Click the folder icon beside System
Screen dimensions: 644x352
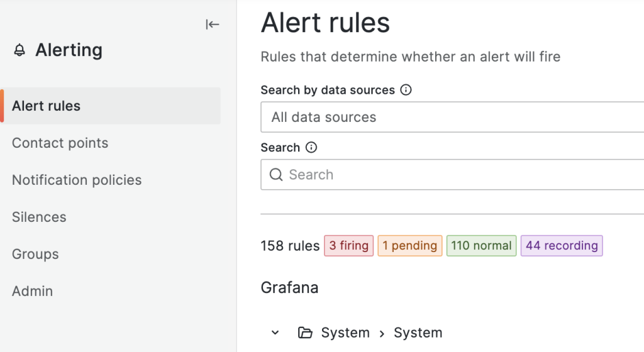click(305, 333)
